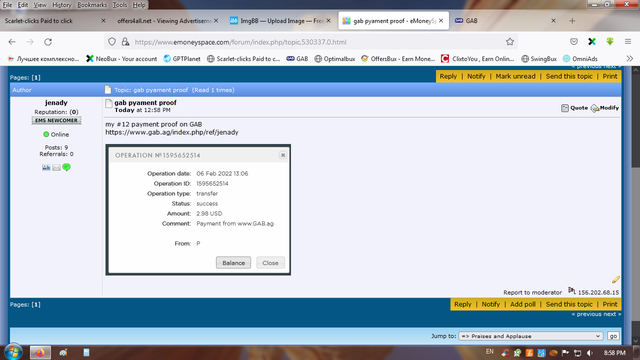Click the top Send this topic link

point(569,76)
